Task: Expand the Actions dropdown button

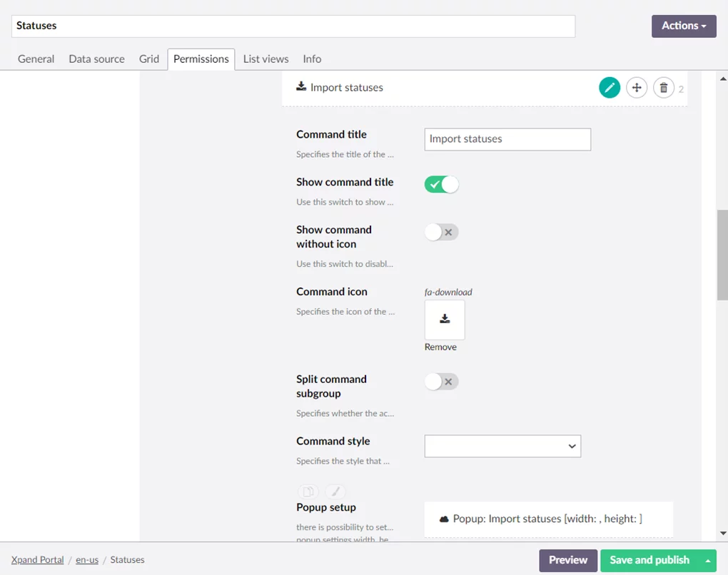Action: click(684, 26)
